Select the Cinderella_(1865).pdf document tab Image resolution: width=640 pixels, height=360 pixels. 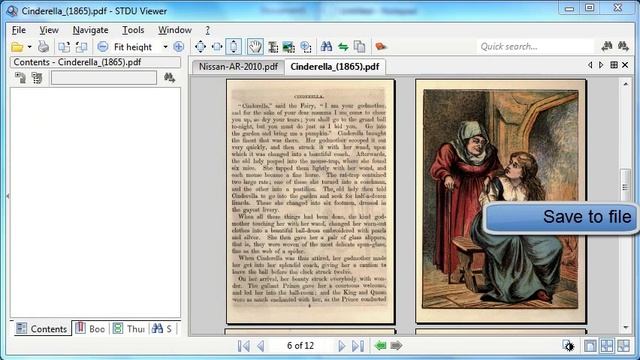click(335, 67)
